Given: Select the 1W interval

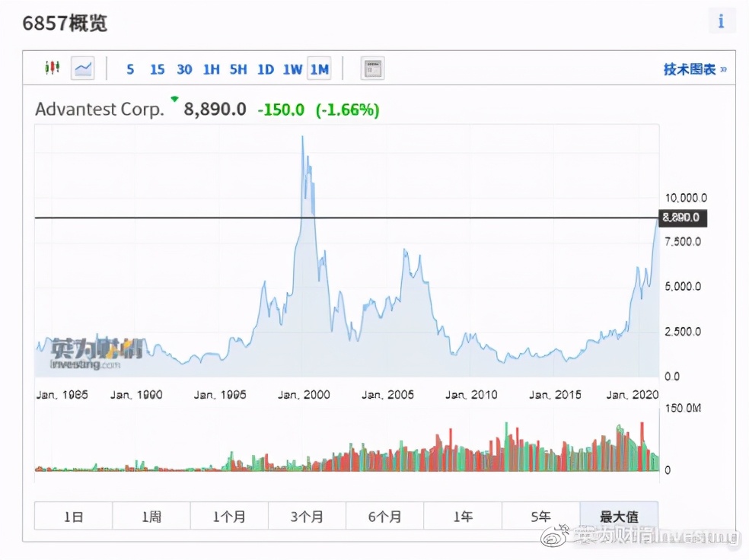Looking at the screenshot, I should pos(292,69).
